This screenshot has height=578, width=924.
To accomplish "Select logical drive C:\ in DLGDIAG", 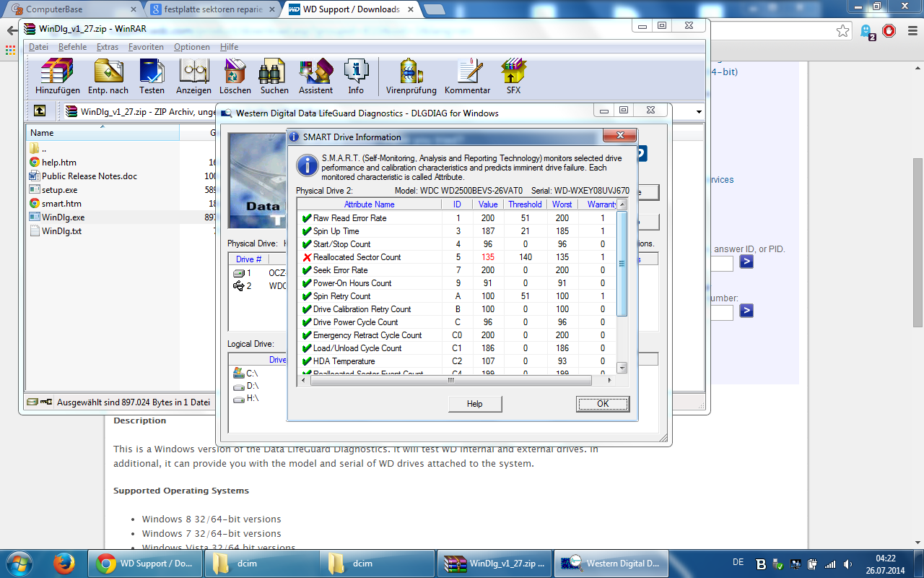I will pos(245,374).
